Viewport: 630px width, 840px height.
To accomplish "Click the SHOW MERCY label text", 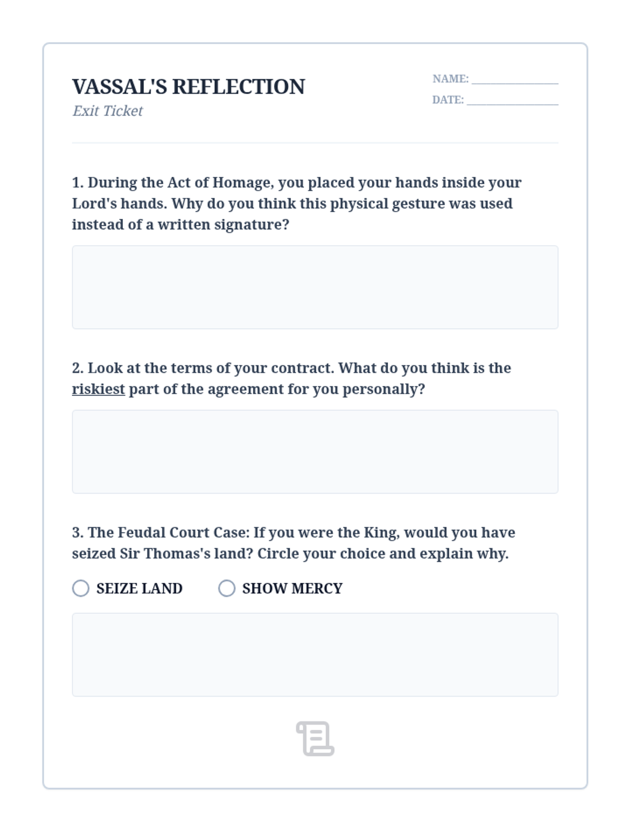I will click(x=292, y=589).
